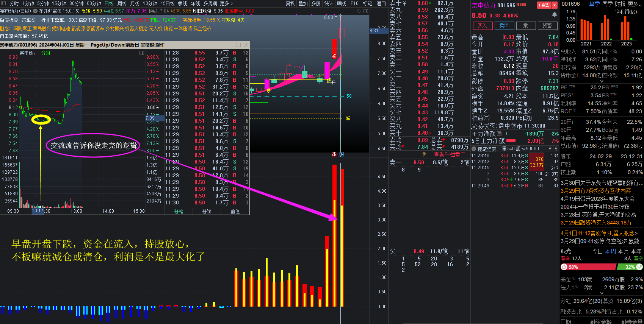Open the 多周期 view tab

tap(210, 3)
